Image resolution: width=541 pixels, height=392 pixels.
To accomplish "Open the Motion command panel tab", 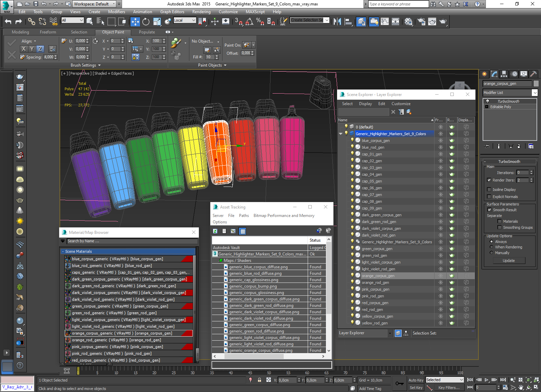I will pyautogui.click(x=514, y=74).
